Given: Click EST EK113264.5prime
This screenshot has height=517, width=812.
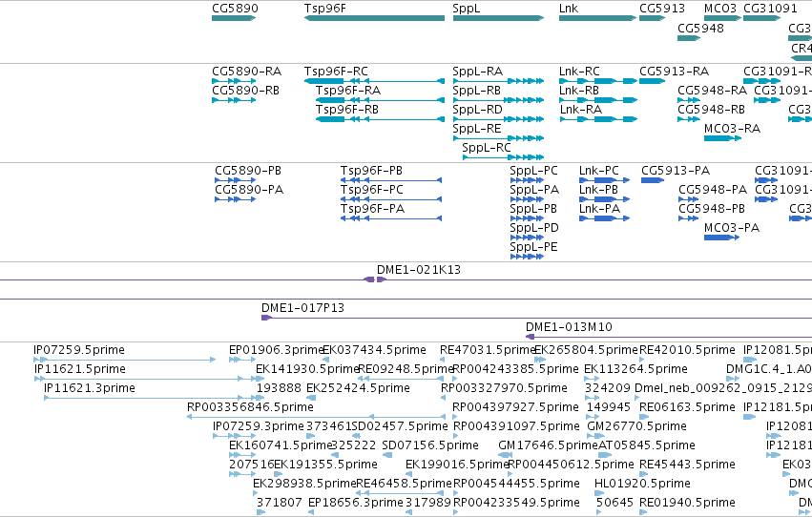Looking at the screenshot, I should (592, 379).
